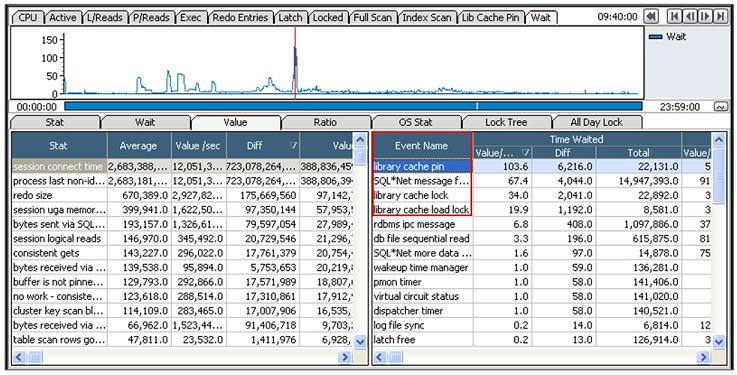
Task: Select the consistent gets row
Action: tap(182, 253)
